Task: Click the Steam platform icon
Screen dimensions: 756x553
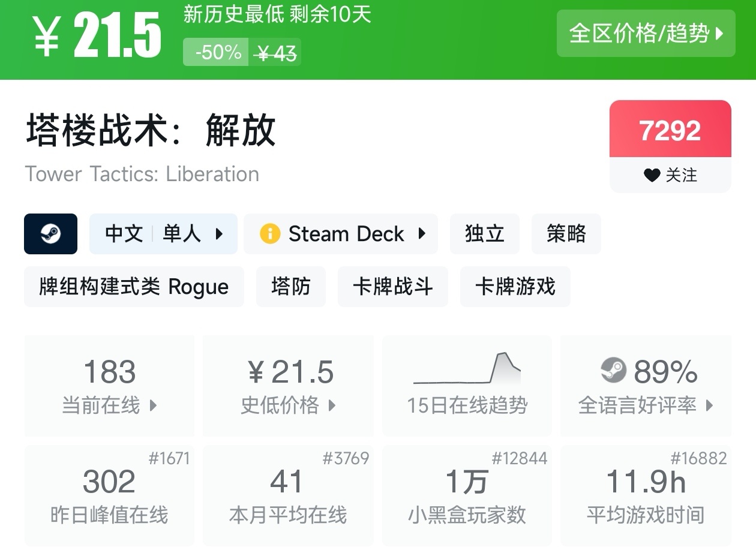Action: (50, 234)
